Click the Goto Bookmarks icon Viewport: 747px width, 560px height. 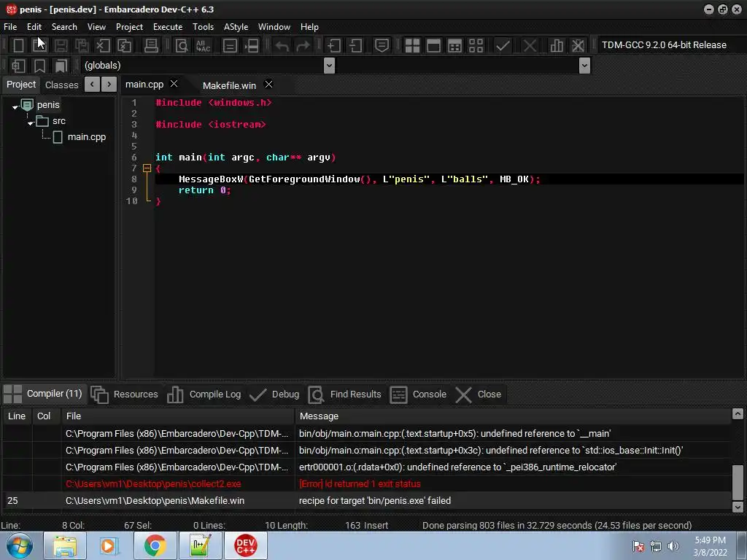click(61, 66)
